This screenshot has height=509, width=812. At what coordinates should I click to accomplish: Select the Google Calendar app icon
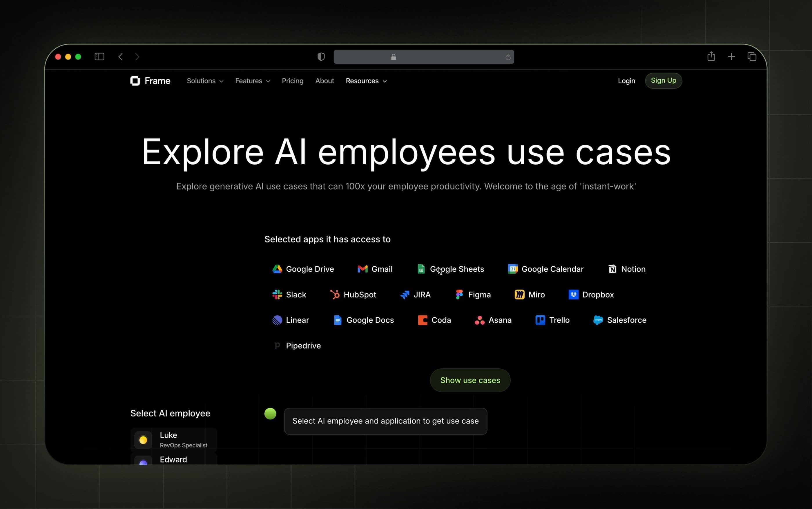tap(513, 269)
